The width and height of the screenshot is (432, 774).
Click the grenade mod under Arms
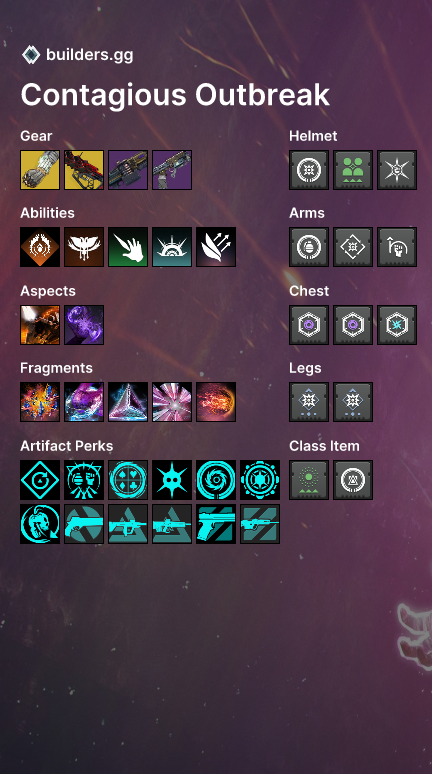[x=309, y=247]
